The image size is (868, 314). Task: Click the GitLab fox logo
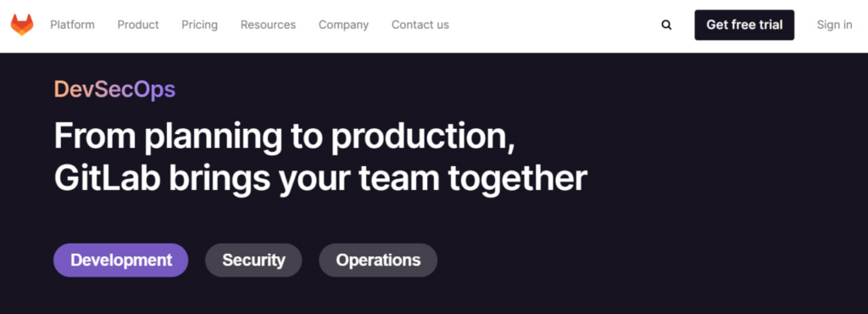point(22,25)
